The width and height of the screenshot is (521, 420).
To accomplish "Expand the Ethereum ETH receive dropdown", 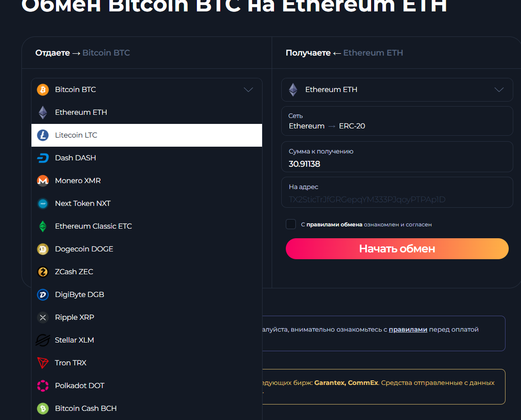I will 499,90.
